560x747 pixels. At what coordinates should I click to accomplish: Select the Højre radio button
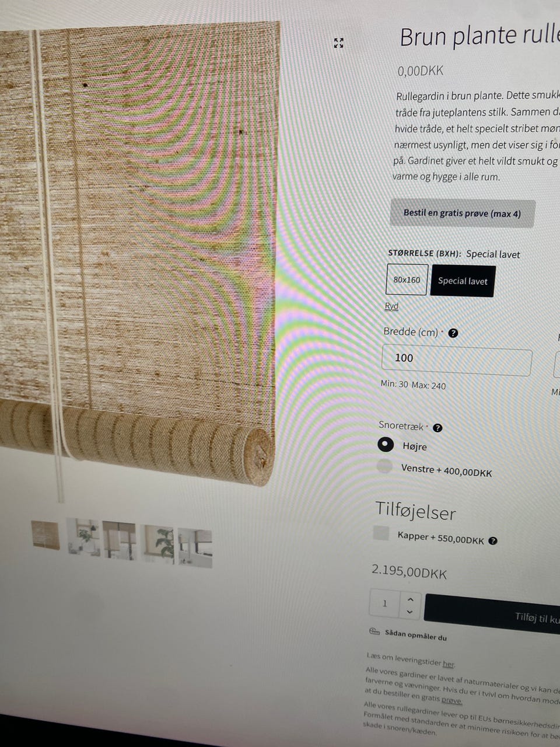[386, 445]
